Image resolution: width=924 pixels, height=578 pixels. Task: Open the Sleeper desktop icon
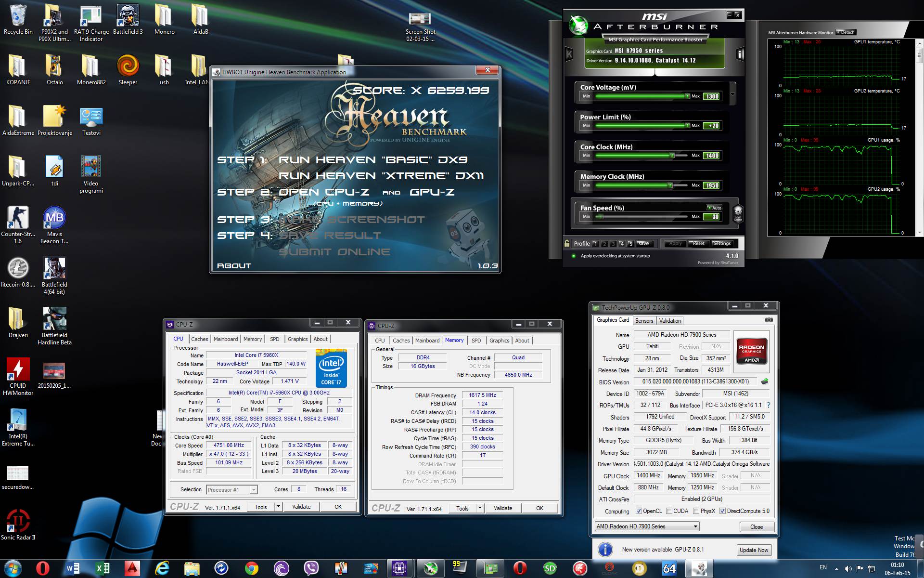point(128,70)
